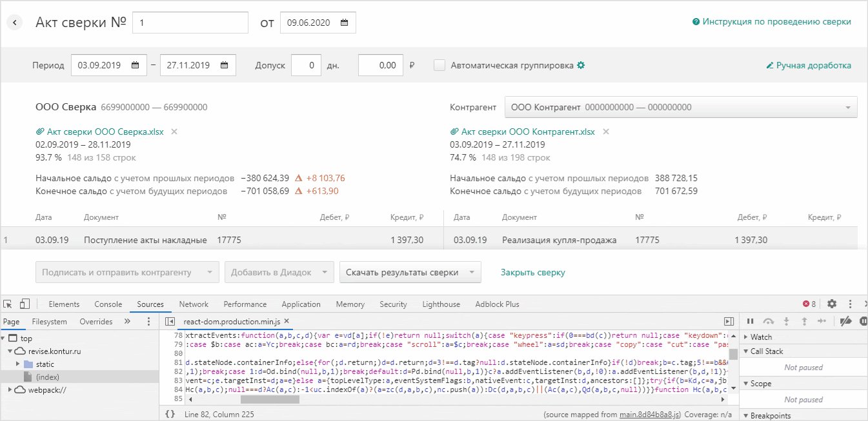Switch to the Application tab
The width and height of the screenshot is (868, 421).
[x=301, y=304]
